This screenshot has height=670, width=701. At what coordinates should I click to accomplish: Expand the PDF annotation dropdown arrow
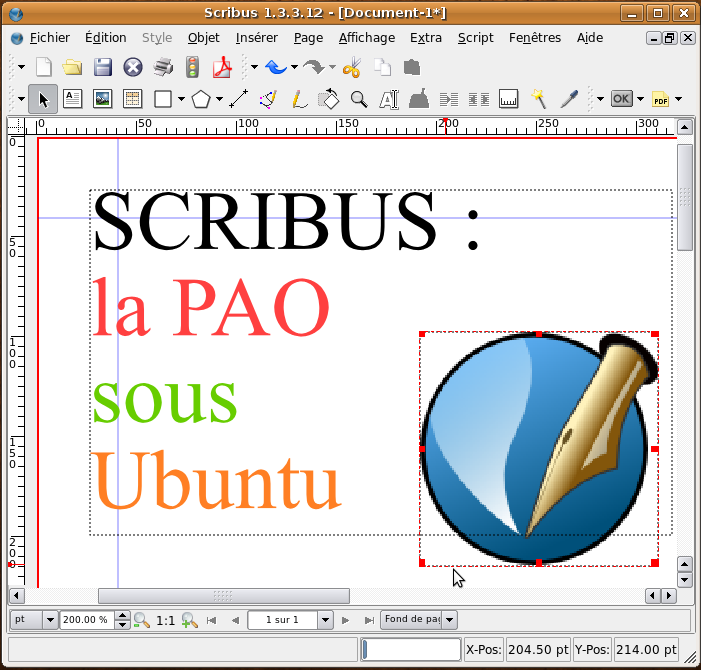pyautogui.click(x=678, y=99)
